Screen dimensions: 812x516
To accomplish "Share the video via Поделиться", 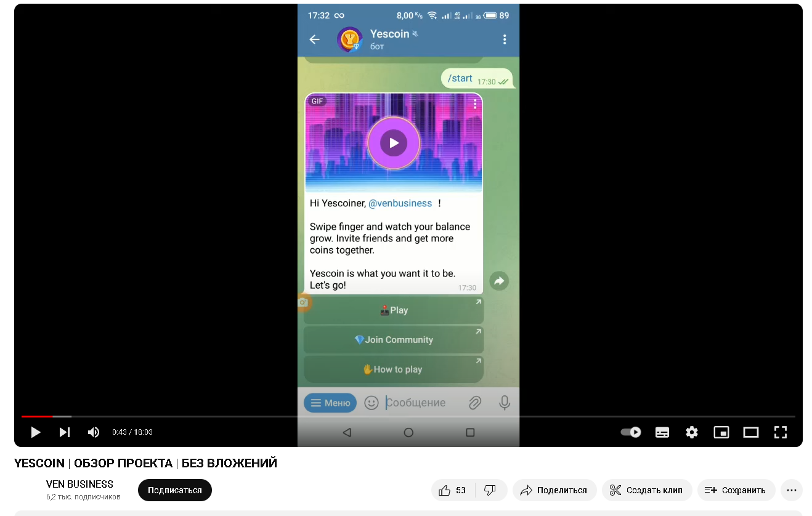I will 554,490.
